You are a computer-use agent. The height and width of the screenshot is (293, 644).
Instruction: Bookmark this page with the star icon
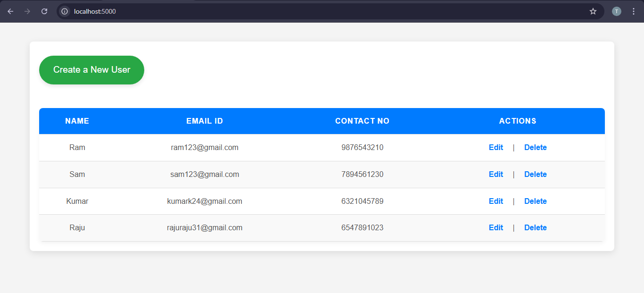click(593, 11)
